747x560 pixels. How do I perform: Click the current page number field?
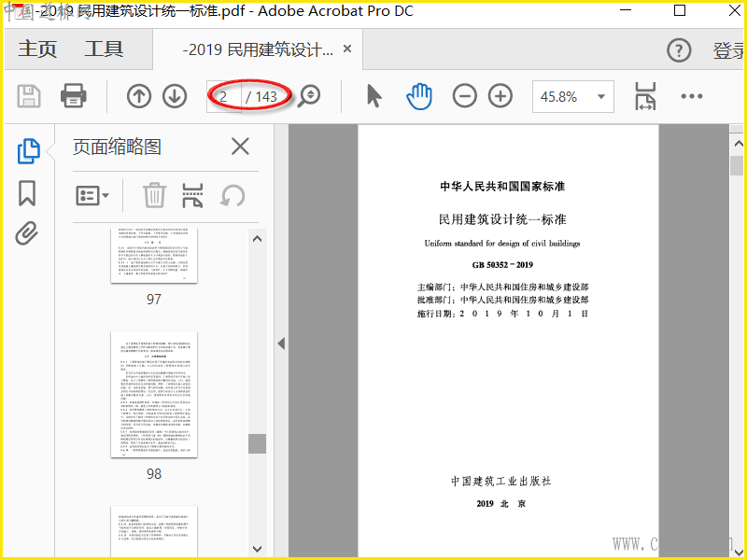pos(223,97)
